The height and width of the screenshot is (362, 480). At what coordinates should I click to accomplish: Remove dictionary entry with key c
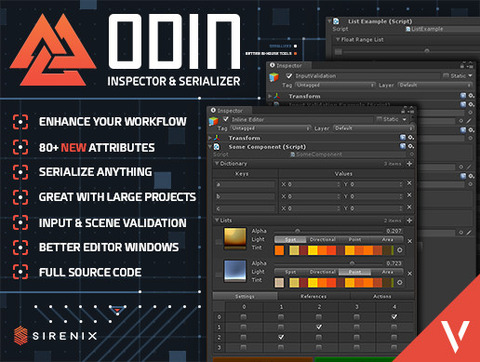pyautogui.click(x=409, y=207)
